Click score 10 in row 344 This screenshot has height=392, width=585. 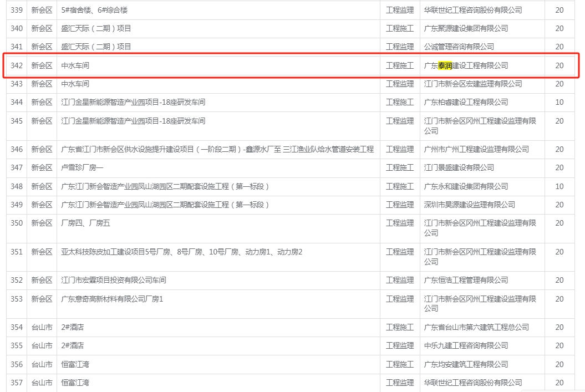tap(559, 102)
